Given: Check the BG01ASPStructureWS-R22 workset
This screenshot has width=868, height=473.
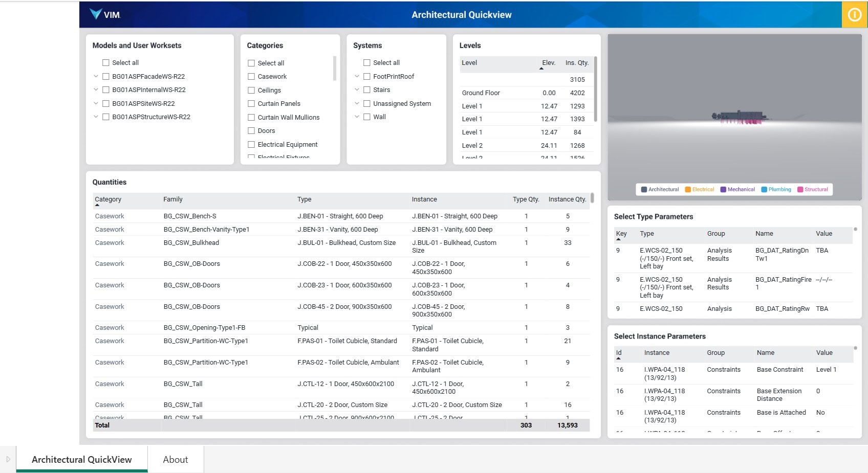Looking at the screenshot, I should [106, 117].
